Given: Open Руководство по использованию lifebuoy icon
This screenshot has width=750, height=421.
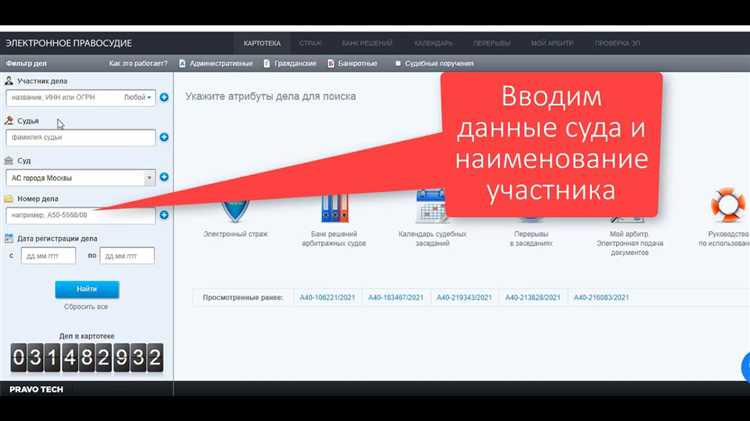Looking at the screenshot, I should point(728,205).
